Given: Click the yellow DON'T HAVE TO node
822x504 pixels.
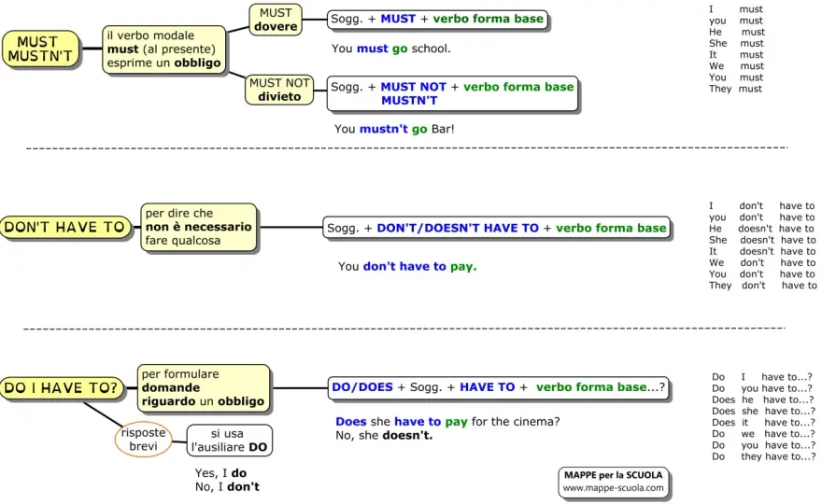Looking at the screenshot, I should tap(65, 228).
